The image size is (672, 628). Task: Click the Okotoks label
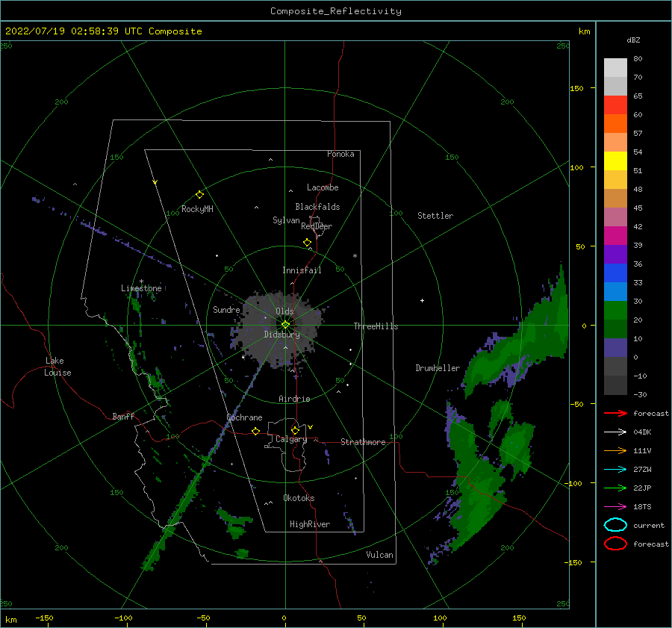(299, 497)
